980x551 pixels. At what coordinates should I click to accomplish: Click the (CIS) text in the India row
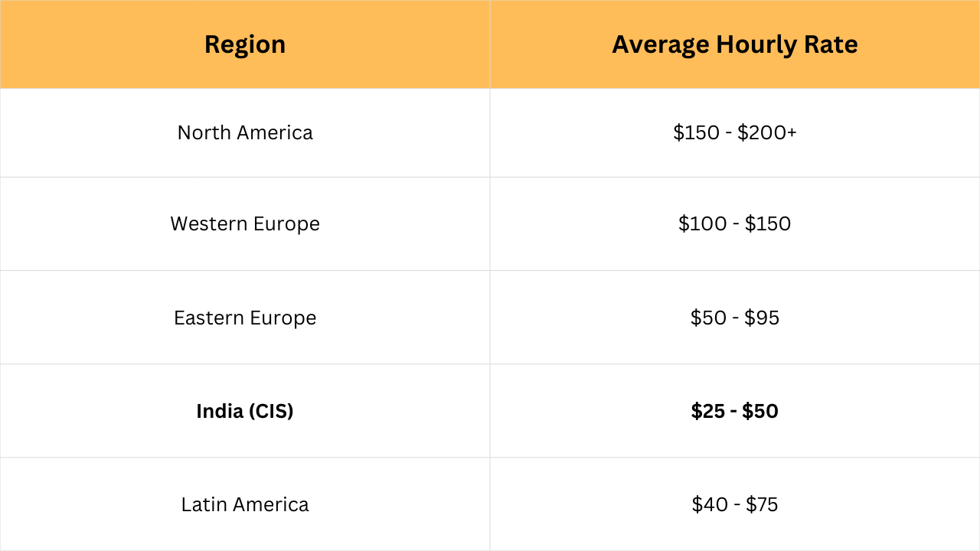click(270, 411)
